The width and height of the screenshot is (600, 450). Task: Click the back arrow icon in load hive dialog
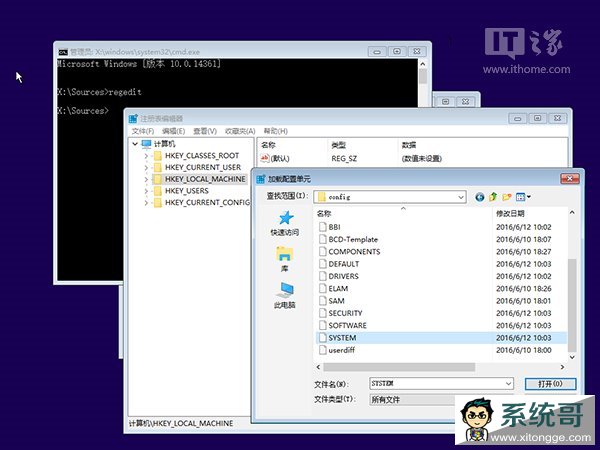(479, 197)
